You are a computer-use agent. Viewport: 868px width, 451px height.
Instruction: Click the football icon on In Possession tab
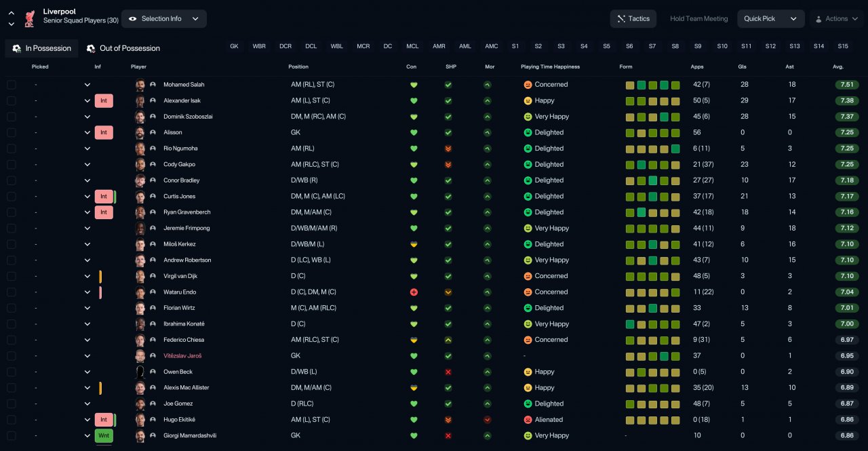click(x=17, y=49)
